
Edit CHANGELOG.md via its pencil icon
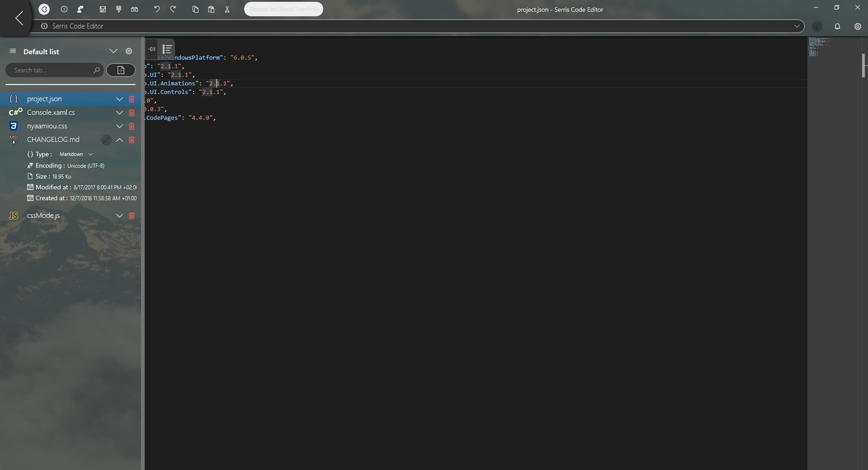tap(106, 140)
